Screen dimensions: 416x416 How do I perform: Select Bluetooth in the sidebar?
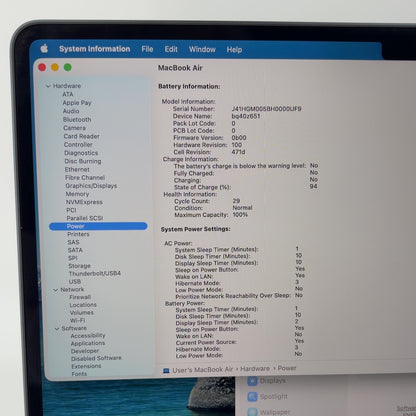(77, 119)
